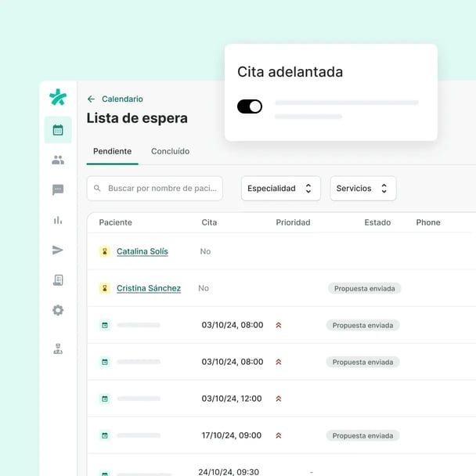Open patient Cristina Sánchez
The width and height of the screenshot is (476, 476).
click(x=148, y=288)
